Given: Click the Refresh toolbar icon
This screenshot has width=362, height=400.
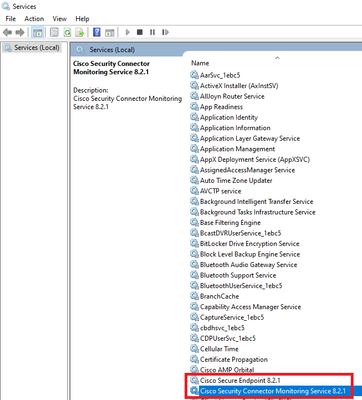Looking at the screenshot, I should pyautogui.click(x=67, y=32).
